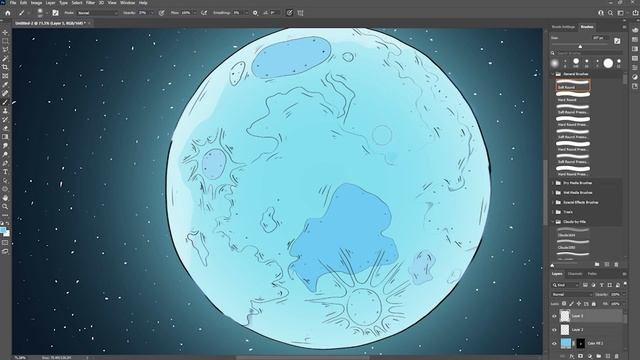Select the Crop tool
This screenshot has height=360, width=640.
coord(5,67)
